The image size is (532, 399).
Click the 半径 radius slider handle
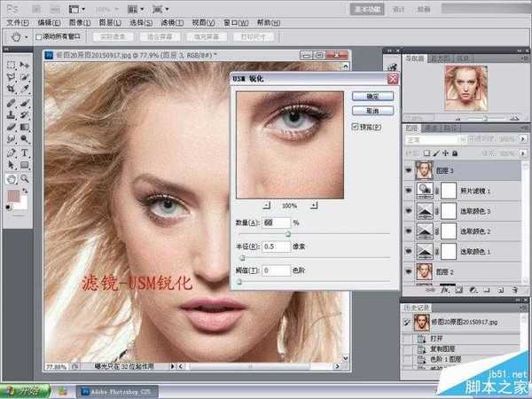[x=242, y=258]
